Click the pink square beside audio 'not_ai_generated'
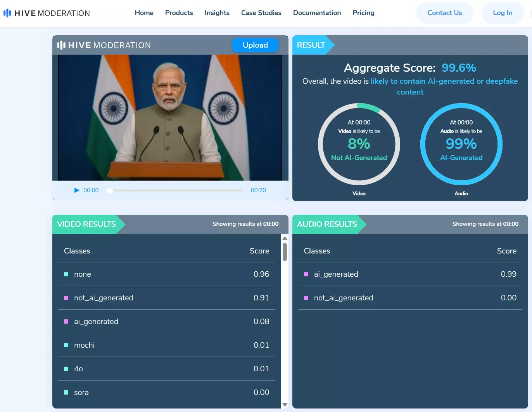The width and height of the screenshot is (532, 412). (306, 298)
